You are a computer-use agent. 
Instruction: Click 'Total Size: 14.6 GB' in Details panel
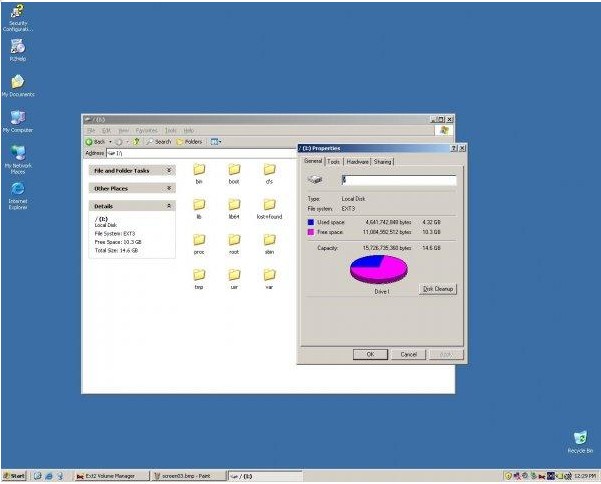[x=117, y=250]
